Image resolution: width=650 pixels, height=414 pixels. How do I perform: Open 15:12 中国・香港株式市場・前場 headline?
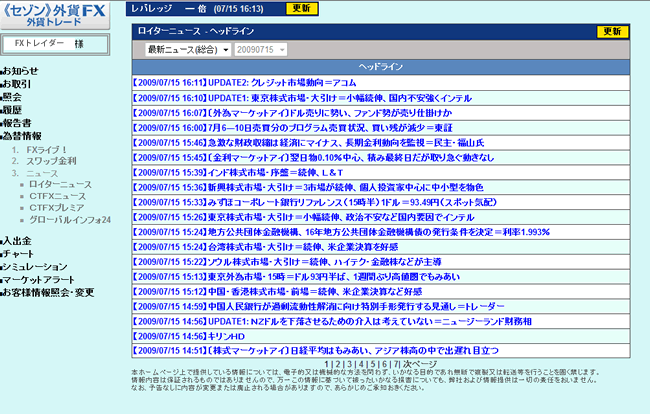[277, 292]
